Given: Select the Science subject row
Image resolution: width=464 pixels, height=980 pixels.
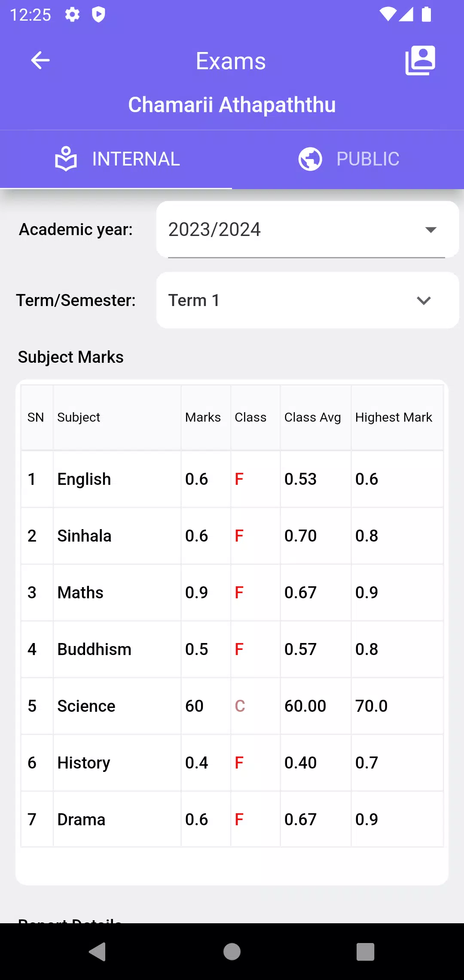Looking at the screenshot, I should [232, 706].
